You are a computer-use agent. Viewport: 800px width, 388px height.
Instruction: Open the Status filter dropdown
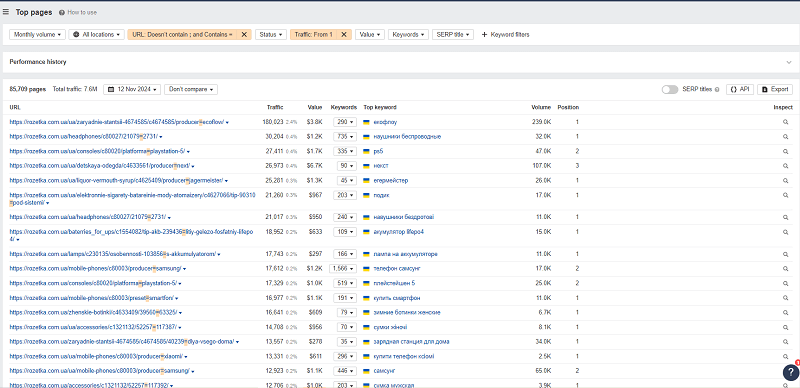pyautogui.click(x=271, y=35)
